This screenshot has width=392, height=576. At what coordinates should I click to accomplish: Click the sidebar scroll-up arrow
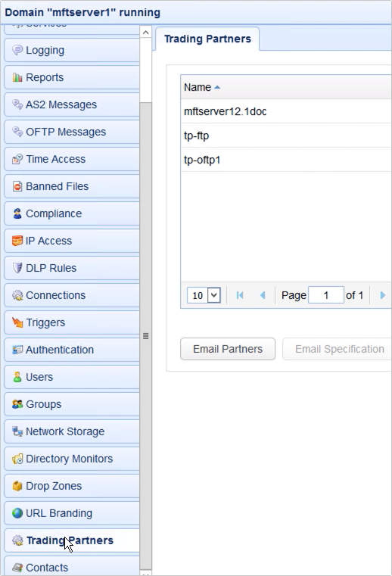point(146,33)
